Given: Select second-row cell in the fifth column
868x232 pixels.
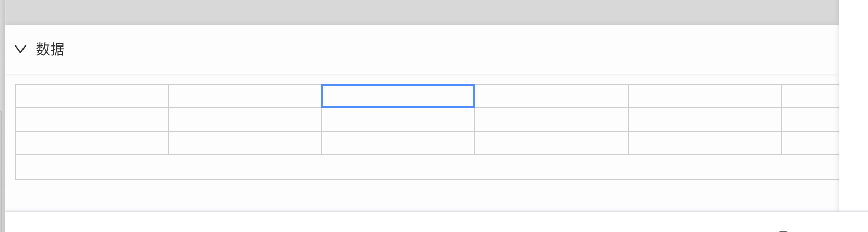Looking at the screenshot, I should click(705, 120).
